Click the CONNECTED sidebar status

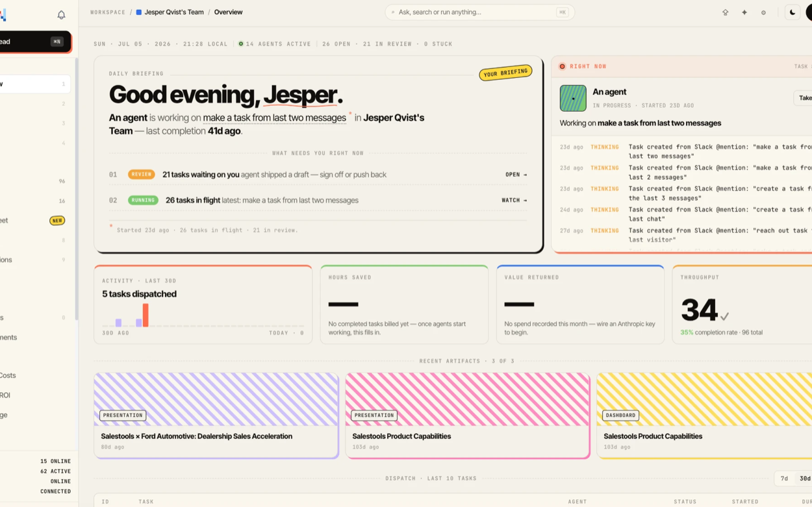click(x=55, y=491)
